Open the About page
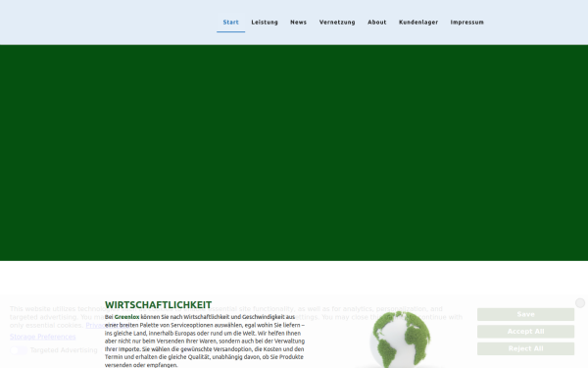 (376, 23)
